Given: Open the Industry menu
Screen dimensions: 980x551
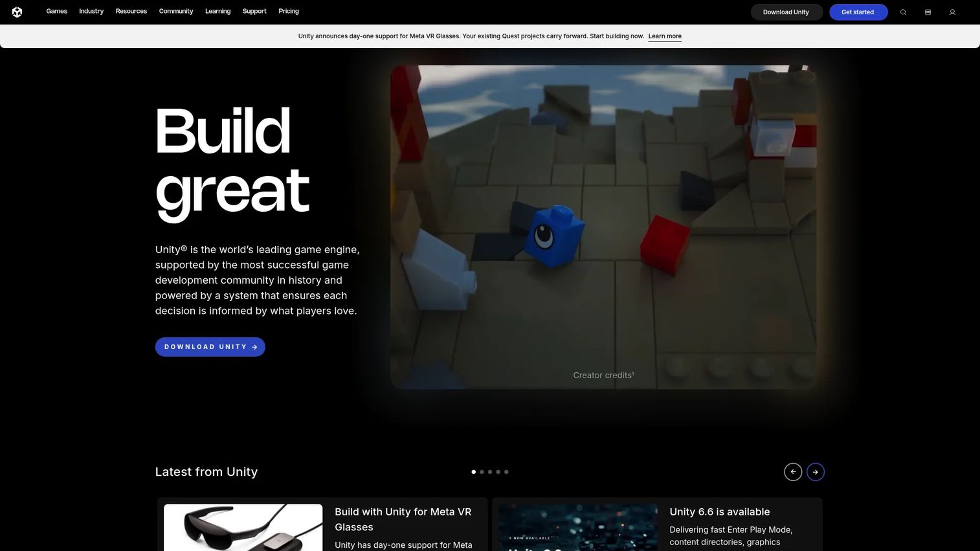Looking at the screenshot, I should point(91,12).
